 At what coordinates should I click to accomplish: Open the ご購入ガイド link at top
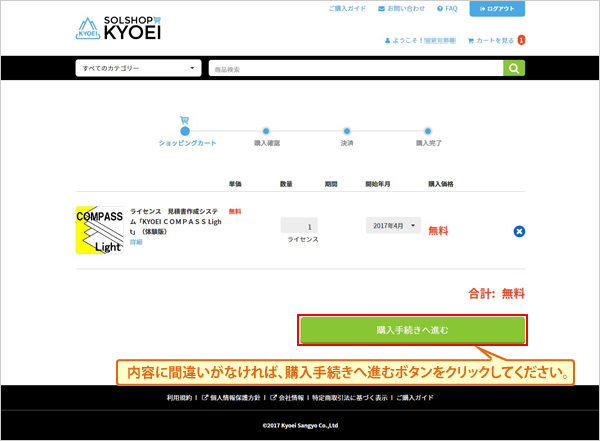(x=347, y=8)
